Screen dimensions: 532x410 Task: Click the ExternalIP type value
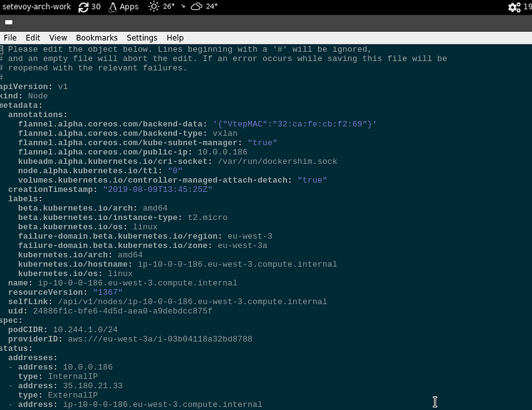pos(72,395)
